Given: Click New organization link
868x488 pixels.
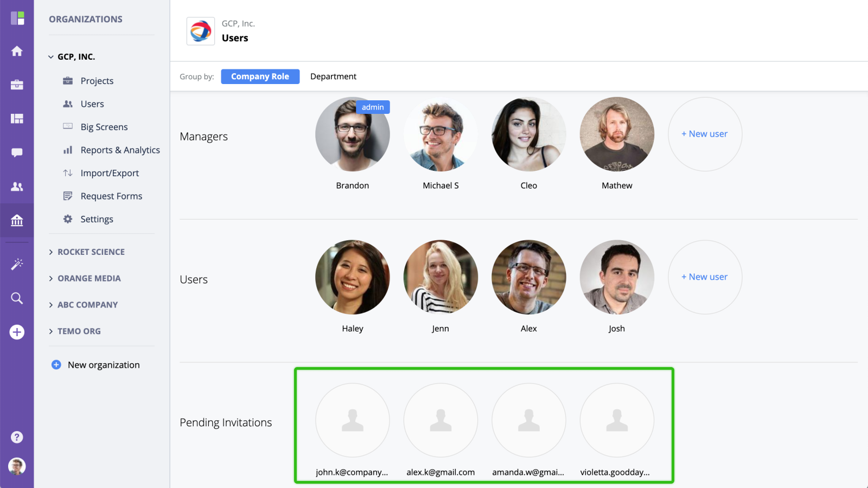Looking at the screenshot, I should tap(104, 365).
